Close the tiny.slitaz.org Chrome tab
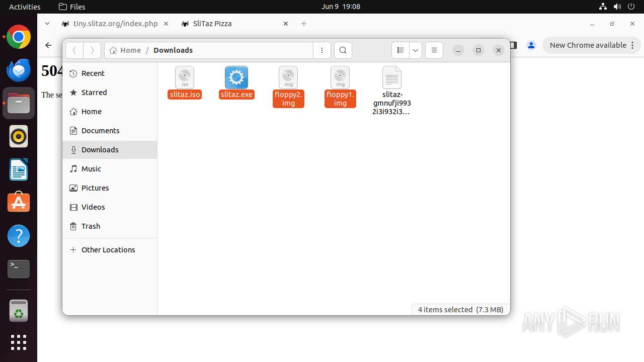 (x=167, y=24)
